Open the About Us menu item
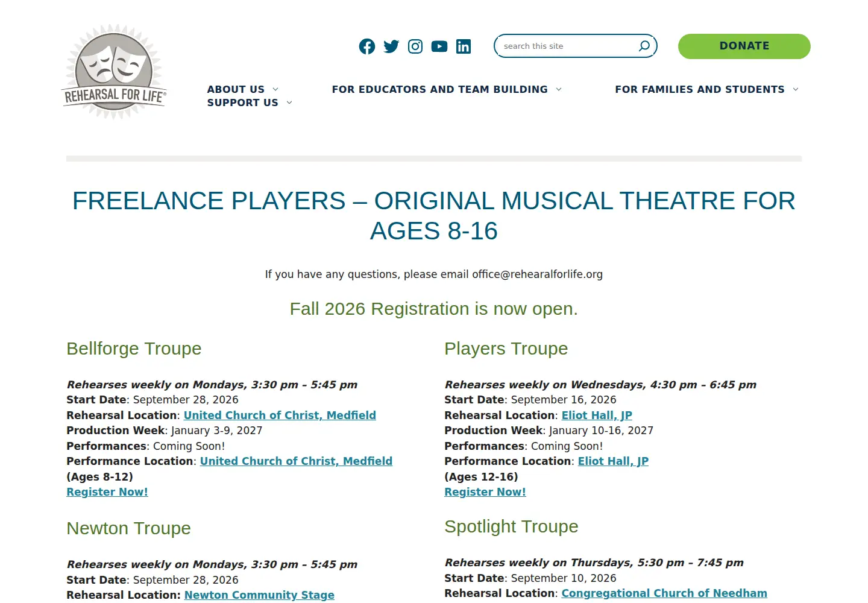868x603 pixels. (x=236, y=89)
